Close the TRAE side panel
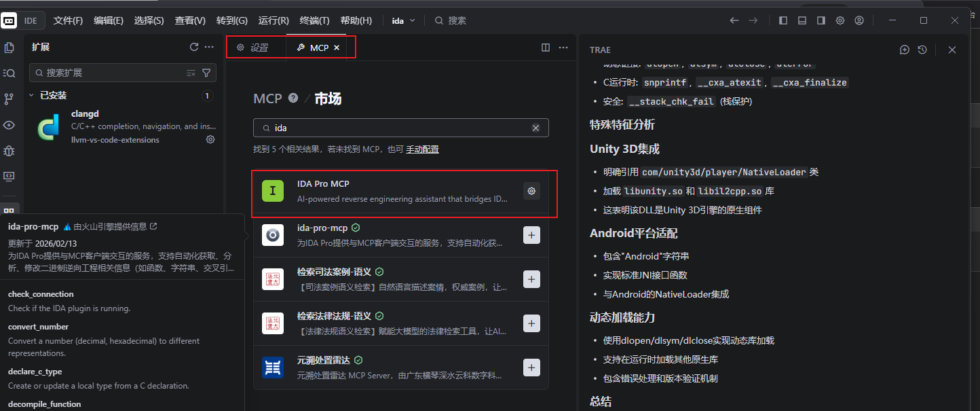Image resolution: width=980 pixels, height=411 pixels. click(952, 50)
